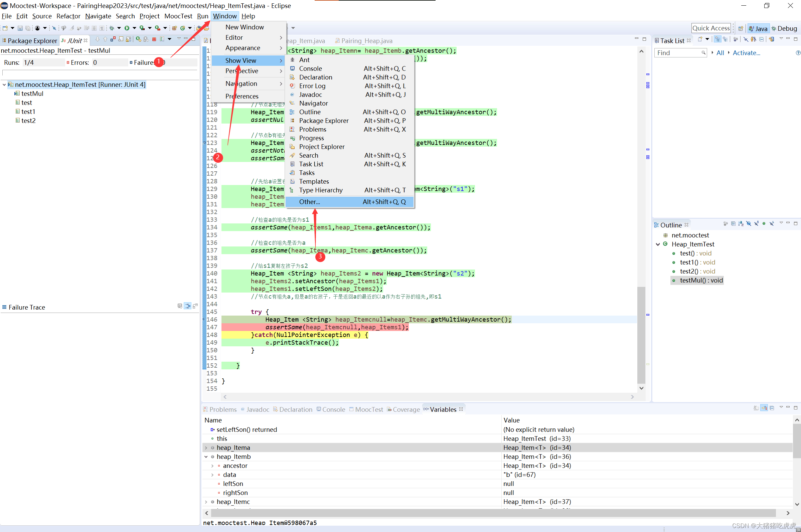Switch to the Debug perspective button
Image resolution: width=801 pixels, height=532 pixels.
pyautogui.click(x=784, y=28)
